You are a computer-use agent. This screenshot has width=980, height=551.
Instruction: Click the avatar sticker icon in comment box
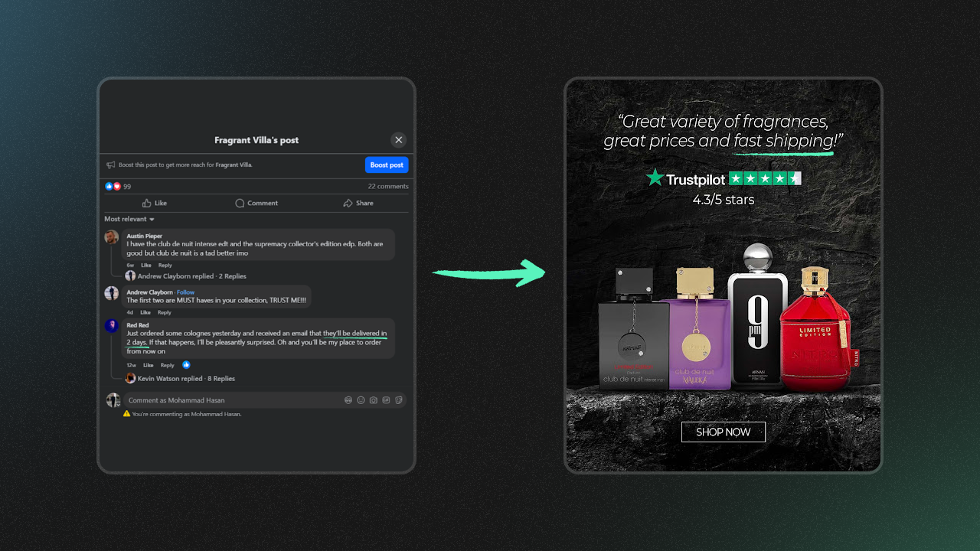coord(348,400)
